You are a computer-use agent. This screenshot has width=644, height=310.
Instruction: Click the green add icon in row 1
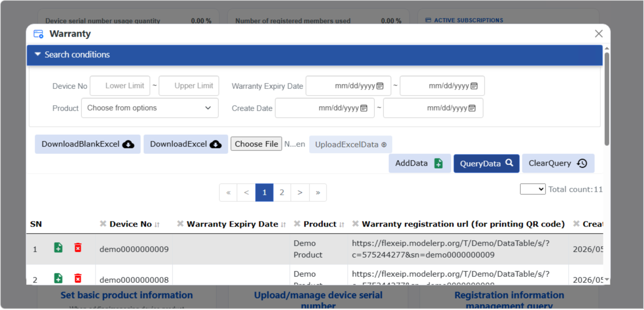[x=58, y=248]
